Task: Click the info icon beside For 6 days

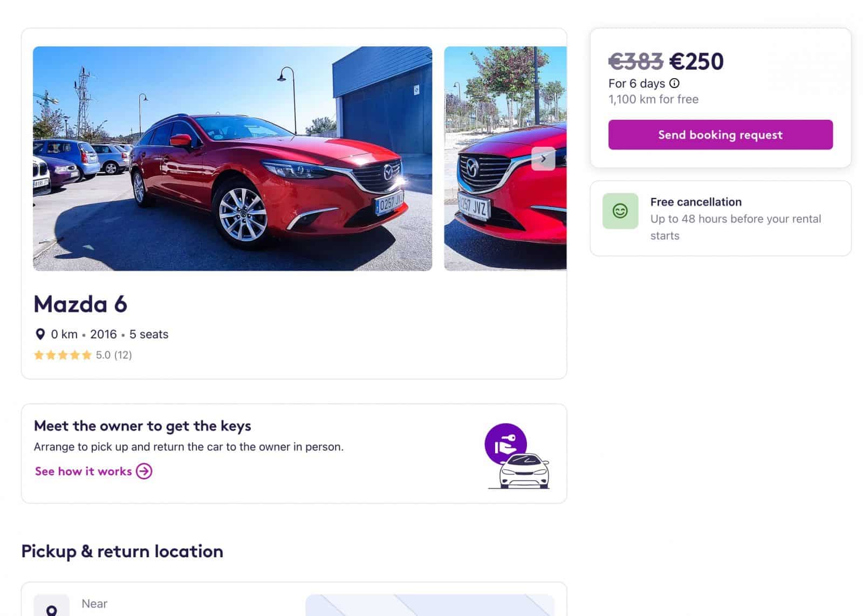Action: coord(674,83)
